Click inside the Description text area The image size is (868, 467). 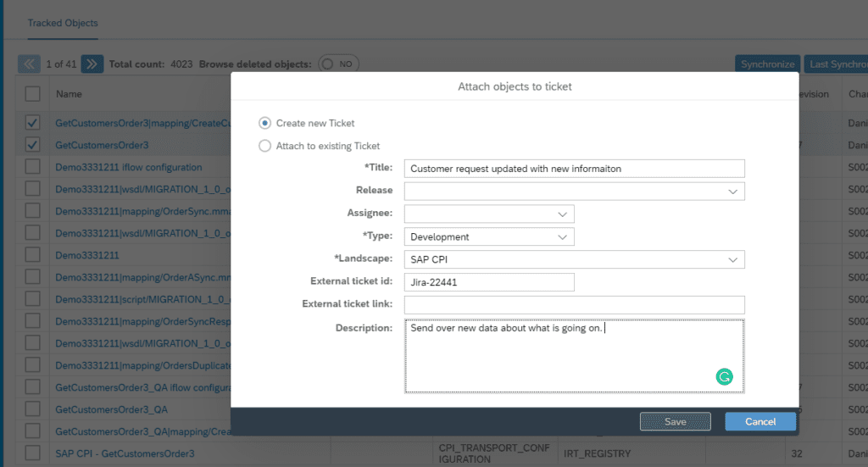coord(574,356)
